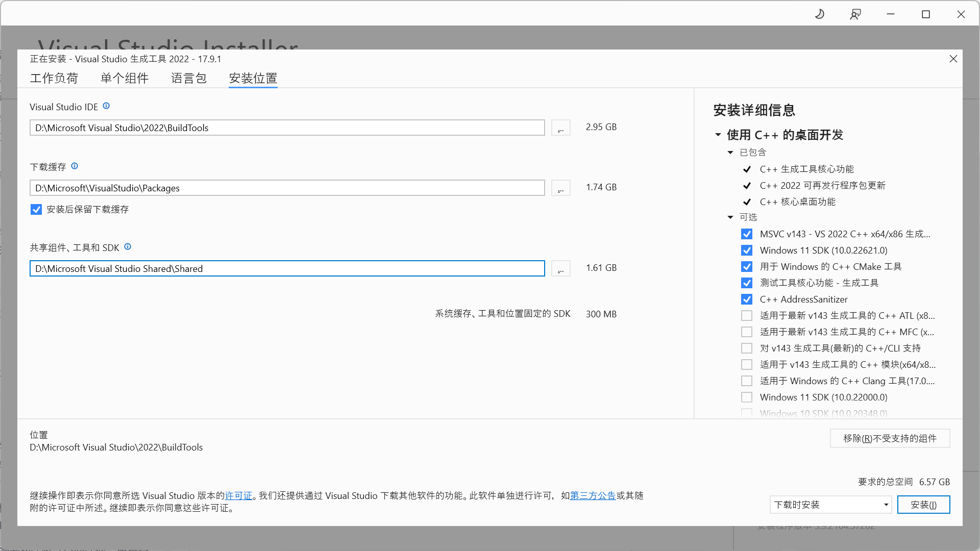
Task: Browse for Visual Studio IDE install folder
Action: [x=560, y=128]
